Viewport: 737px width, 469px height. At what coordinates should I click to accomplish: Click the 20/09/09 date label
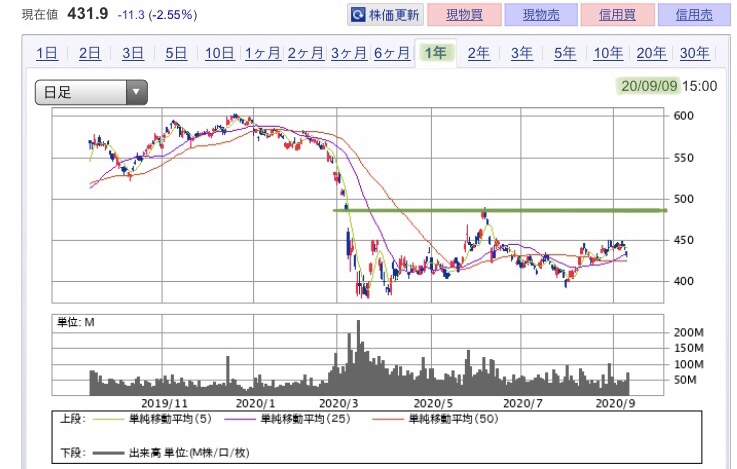[x=649, y=86]
